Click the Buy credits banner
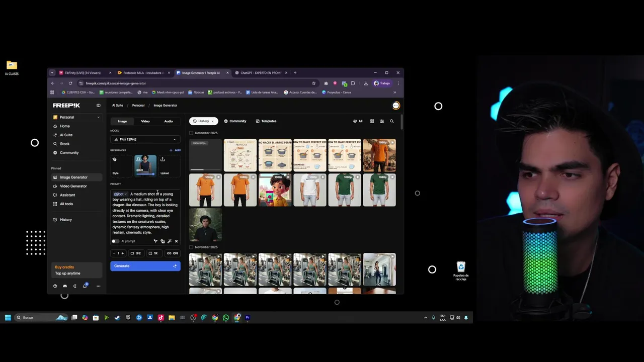 pyautogui.click(x=77, y=270)
